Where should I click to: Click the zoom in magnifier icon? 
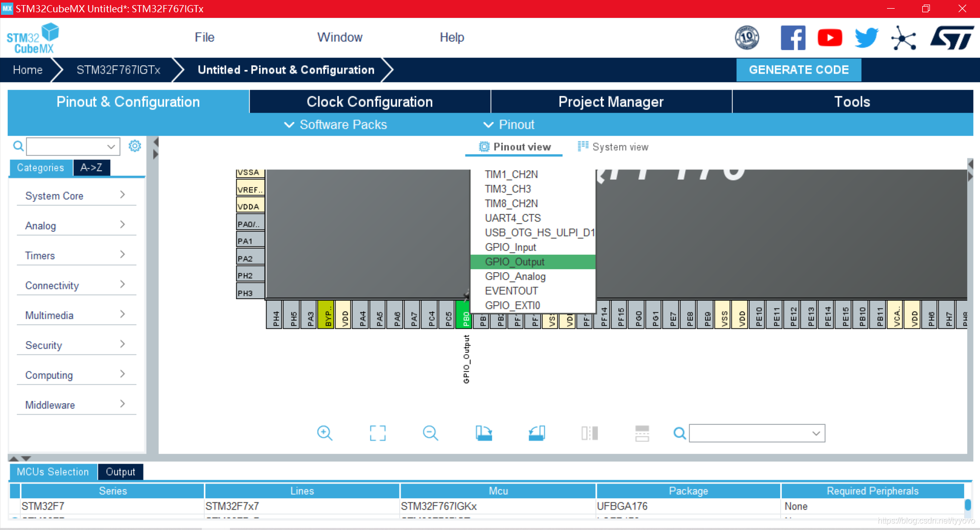click(x=325, y=433)
